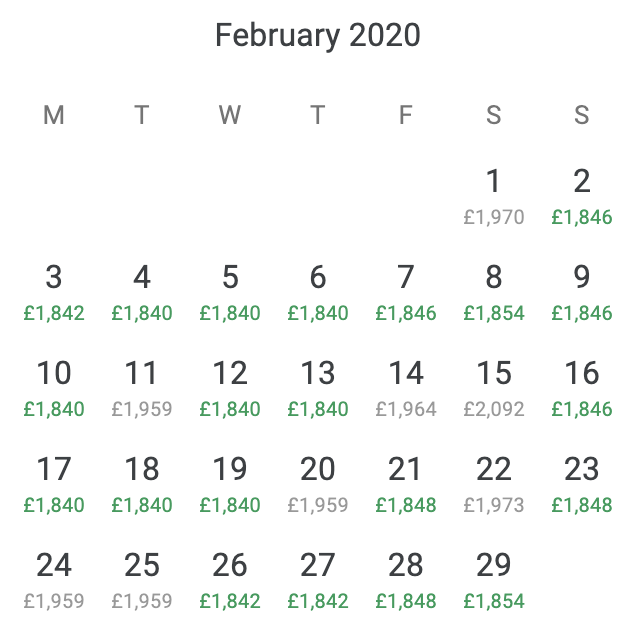Pick February 10 at £1,840
Image resolution: width=644 pixels, height=638 pixels.
[54, 389]
